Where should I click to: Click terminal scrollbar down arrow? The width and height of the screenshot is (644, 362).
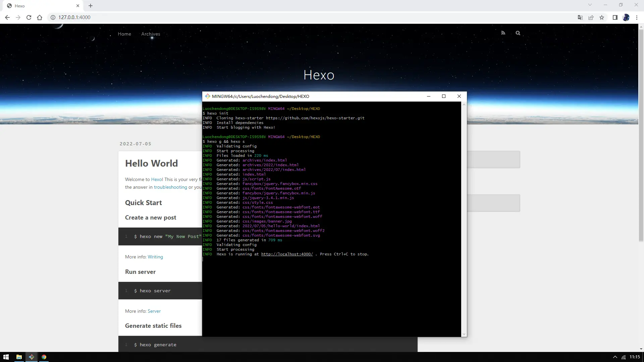(x=464, y=334)
